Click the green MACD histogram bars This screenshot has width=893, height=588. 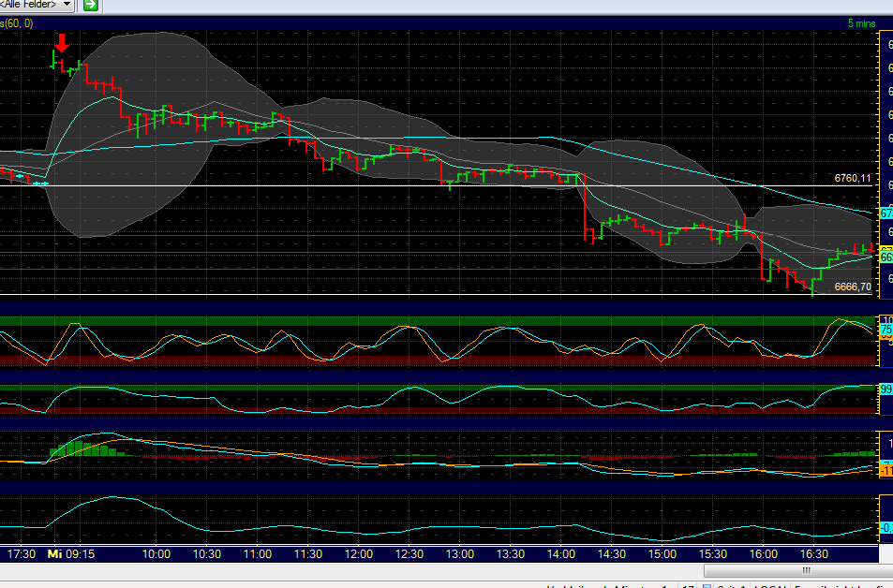80,448
